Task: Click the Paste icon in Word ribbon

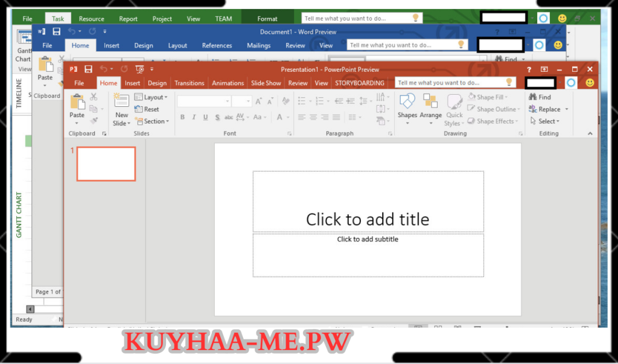Action: [x=45, y=65]
